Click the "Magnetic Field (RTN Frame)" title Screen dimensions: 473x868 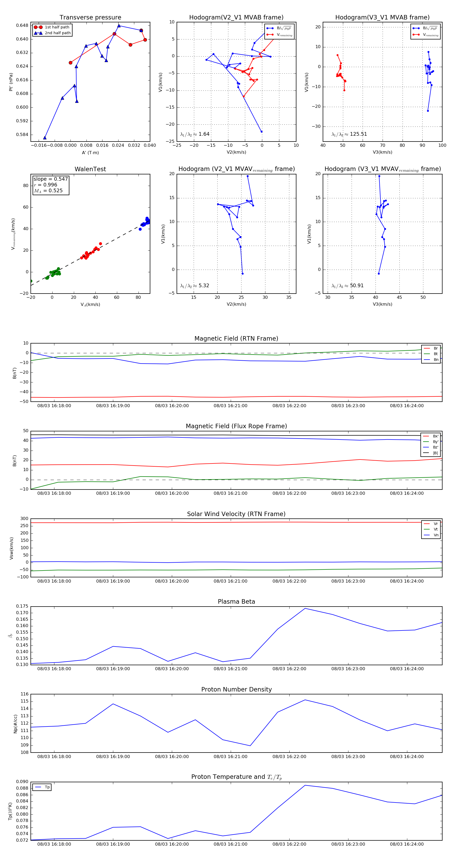pos(236,339)
